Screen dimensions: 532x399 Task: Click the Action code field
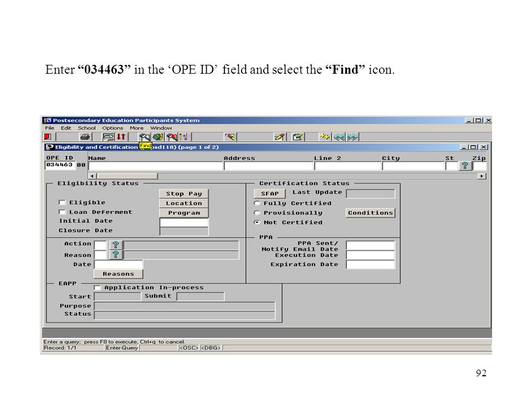(100, 245)
